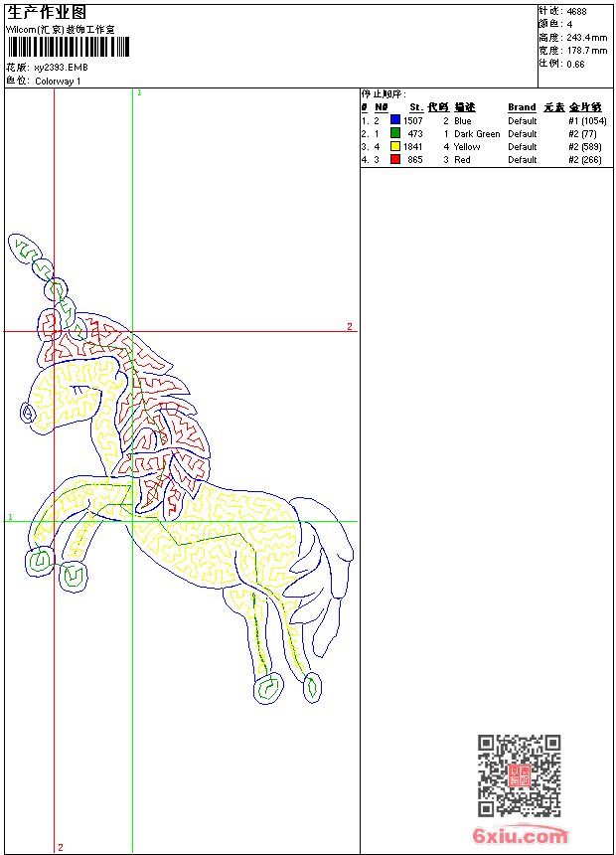The width and height of the screenshot is (616, 855).
Task: Click the '#2 (266)' sequin value
Action: [x=584, y=160]
